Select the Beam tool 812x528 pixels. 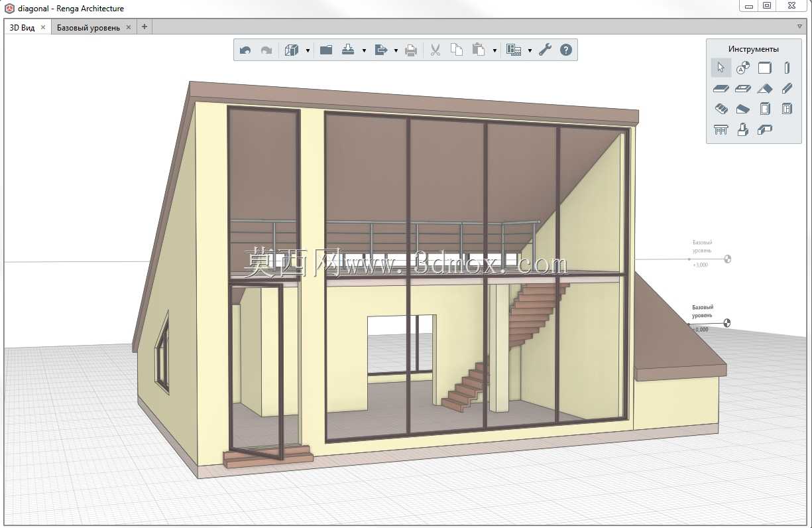pyautogui.click(x=787, y=88)
